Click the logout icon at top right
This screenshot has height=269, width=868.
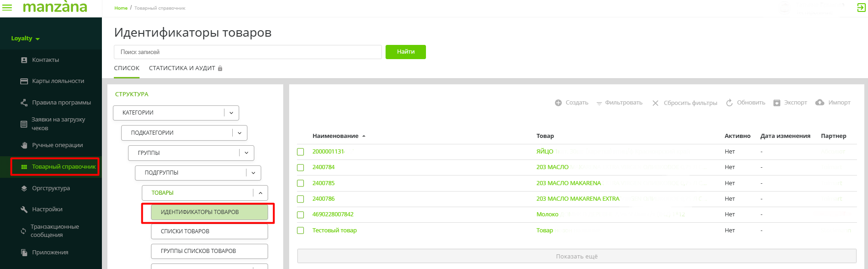(x=861, y=8)
